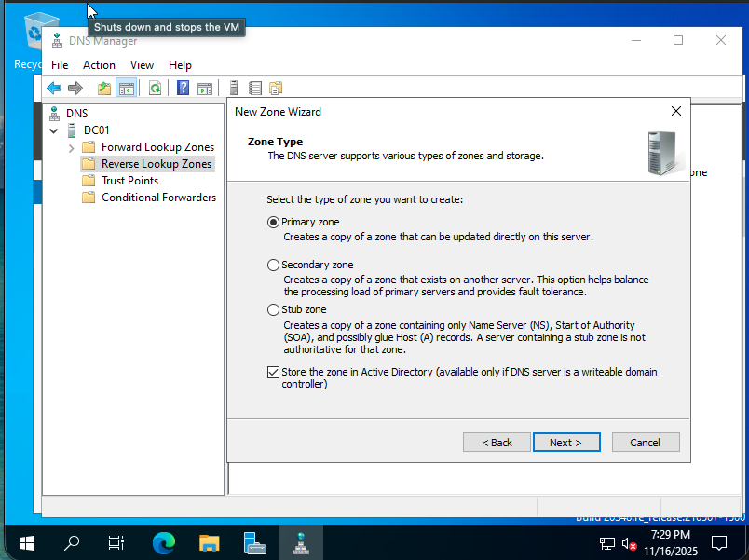Open the Action menu
The image size is (749, 560).
99,65
